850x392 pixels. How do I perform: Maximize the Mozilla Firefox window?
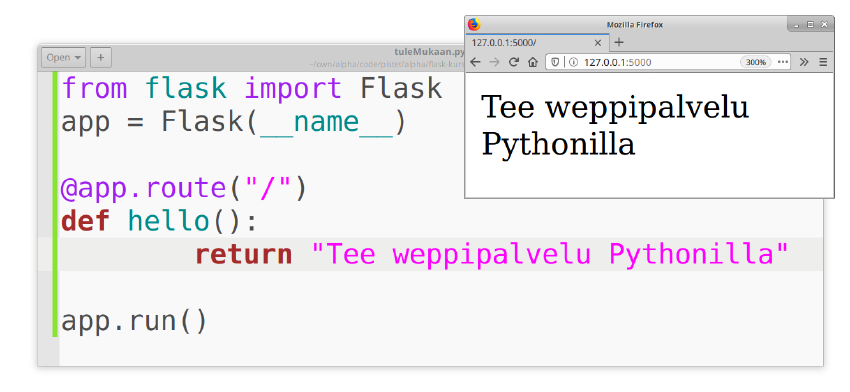tap(810, 24)
